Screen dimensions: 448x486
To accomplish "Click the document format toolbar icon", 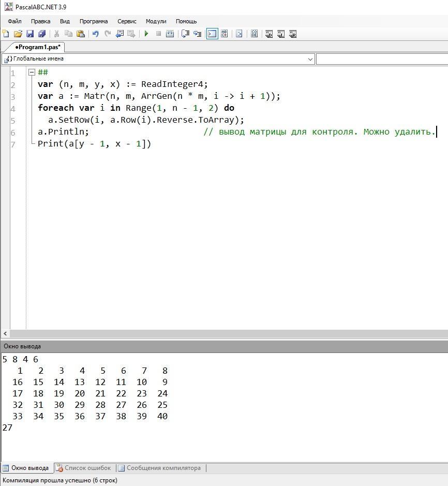I will (239, 34).
